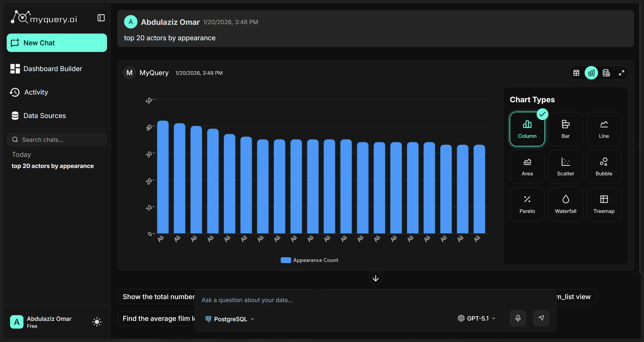Select Pareto chart type
Screen dimensions: 644x342
click(x=527, y=204)
